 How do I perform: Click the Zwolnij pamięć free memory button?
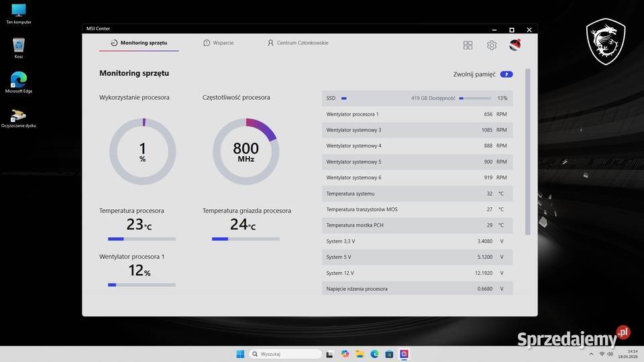pyautogui.click(x=506, y=74)
